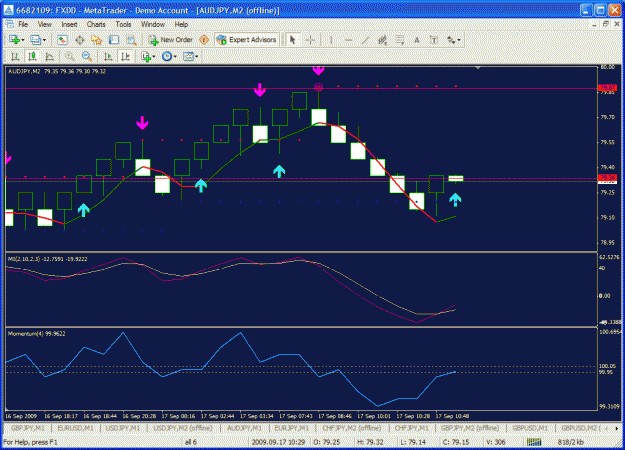Open the Navigator folder-star icon
Screen dimensions: 625x450
pos(96,40)
